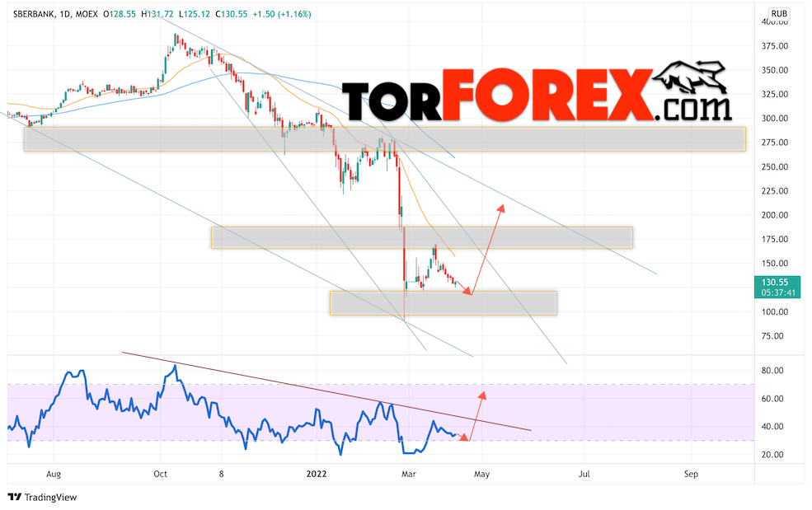Click the May label on time axis
The height and width of the screenshot is (510, 812).
[481, 474]
